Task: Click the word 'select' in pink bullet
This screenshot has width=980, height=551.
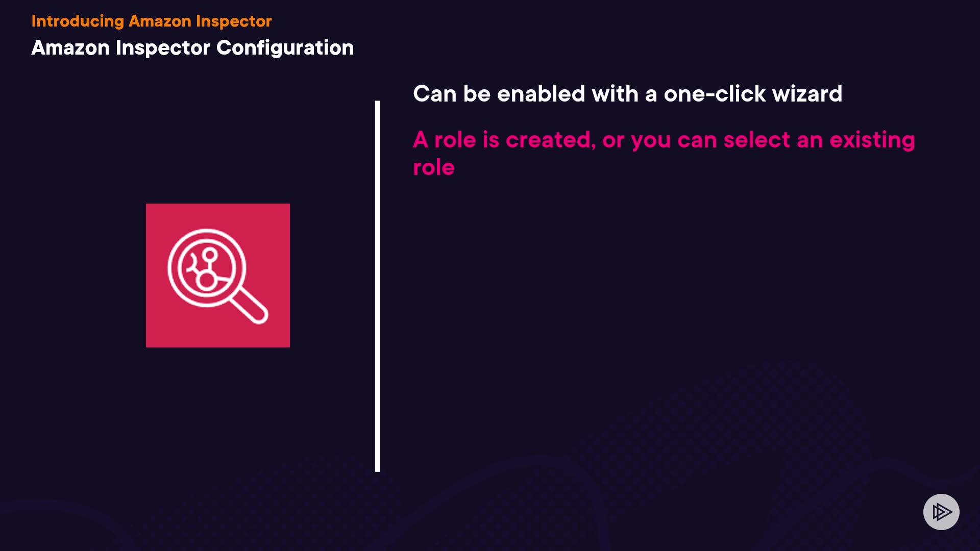Action: (x=756, y=140)
